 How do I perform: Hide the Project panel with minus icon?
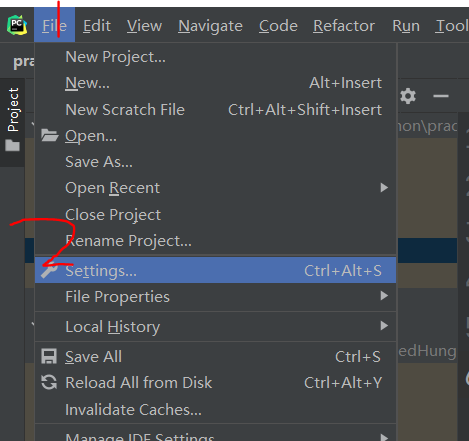[x=441, y=96]
